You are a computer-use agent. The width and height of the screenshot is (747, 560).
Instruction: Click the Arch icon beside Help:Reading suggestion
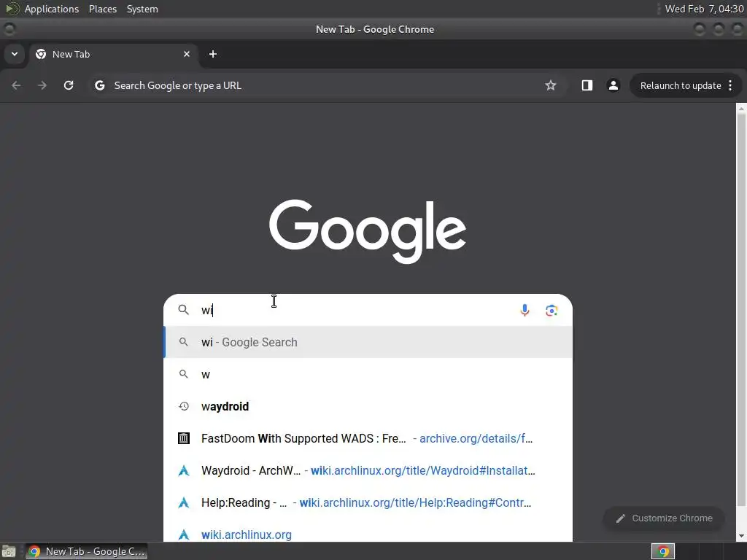(183, 502)
